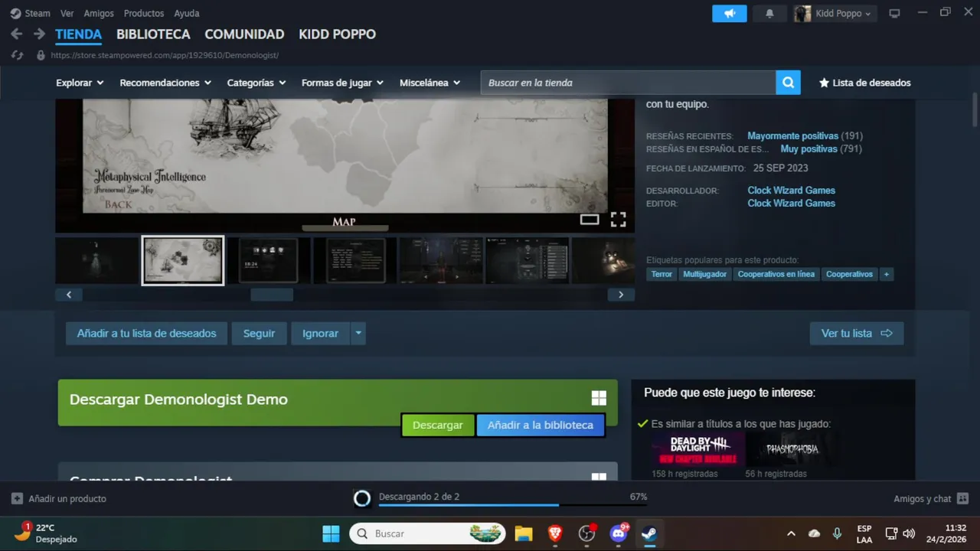Launch Brave browser from taskbar
The image size is (980, 551).
(x=555, y=533)
